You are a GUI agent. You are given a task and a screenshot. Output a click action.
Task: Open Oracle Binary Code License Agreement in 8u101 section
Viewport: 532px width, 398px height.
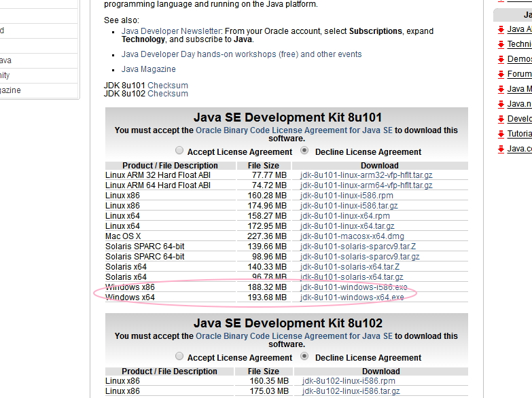tap(294, 130)
